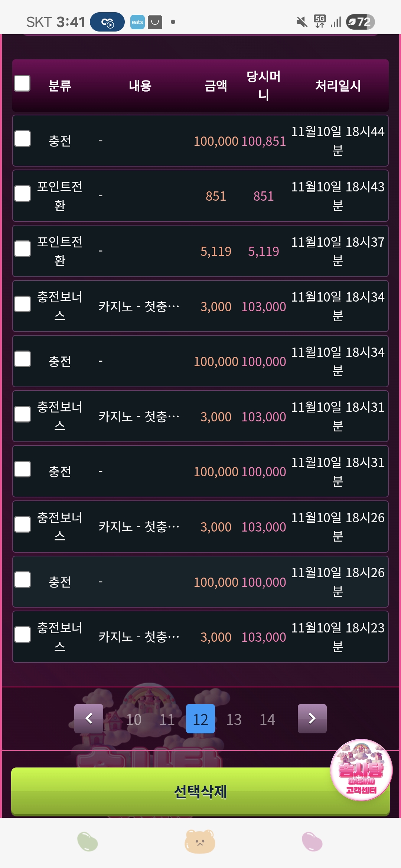
Task: Check the 18시44분 충전 row checkbox
Action: tap(22, 139)
